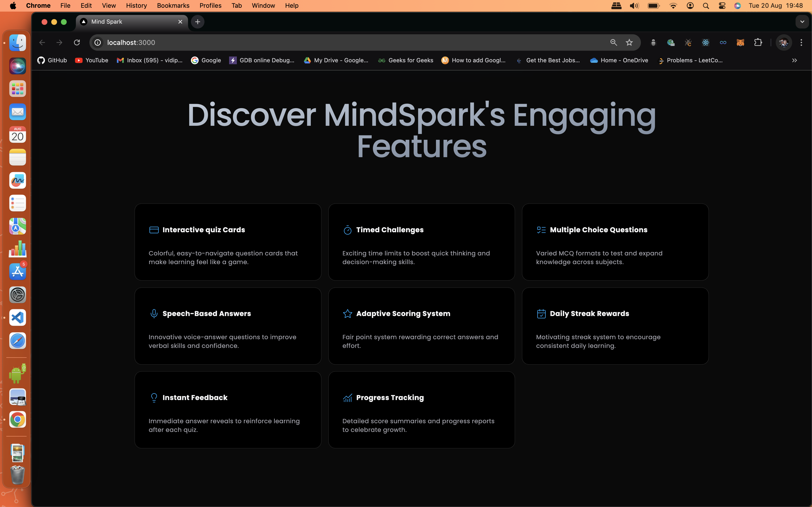Open macOS Control Center toggles

tap(722, 6)
